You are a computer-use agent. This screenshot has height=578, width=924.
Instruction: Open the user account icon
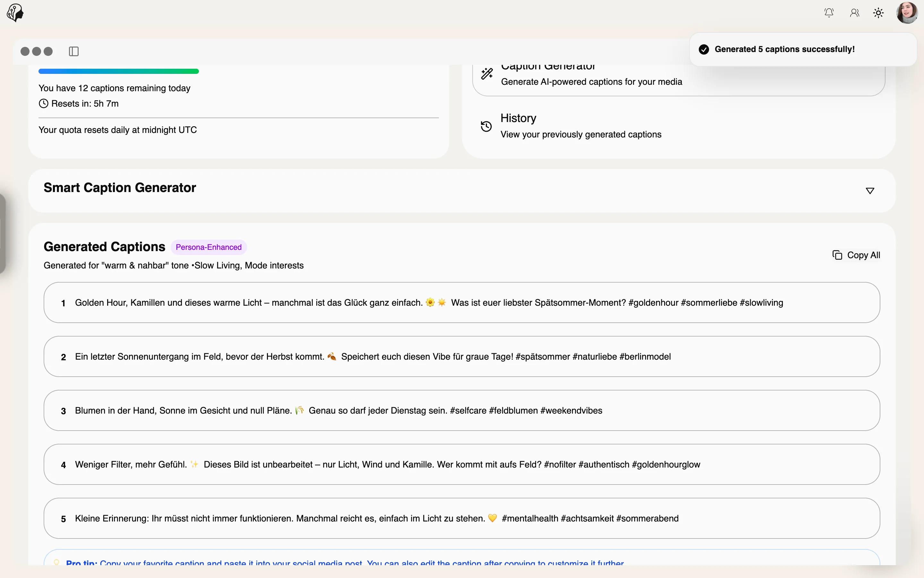coord(854,13)
